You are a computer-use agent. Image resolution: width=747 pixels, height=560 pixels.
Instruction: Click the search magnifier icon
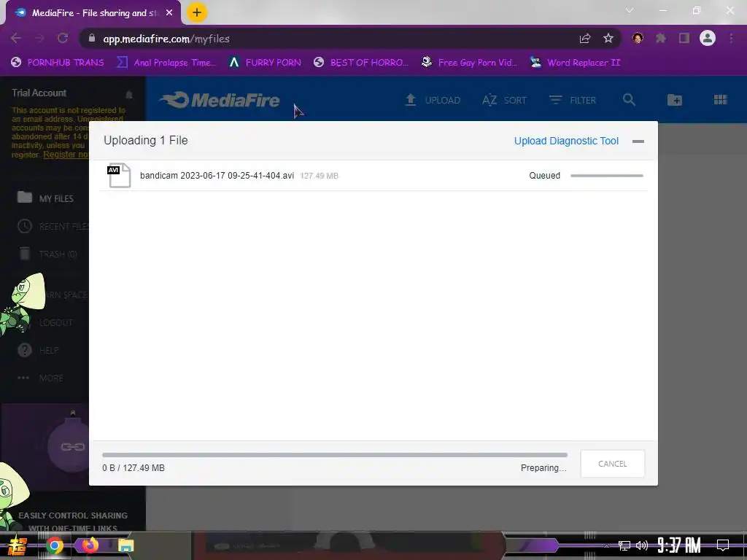point(629,100)
